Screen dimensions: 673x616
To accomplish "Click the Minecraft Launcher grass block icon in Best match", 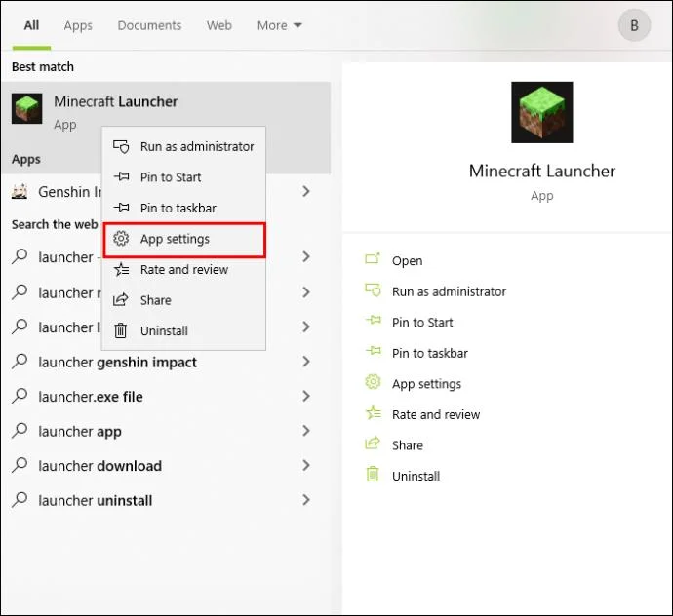I will 26,108.
